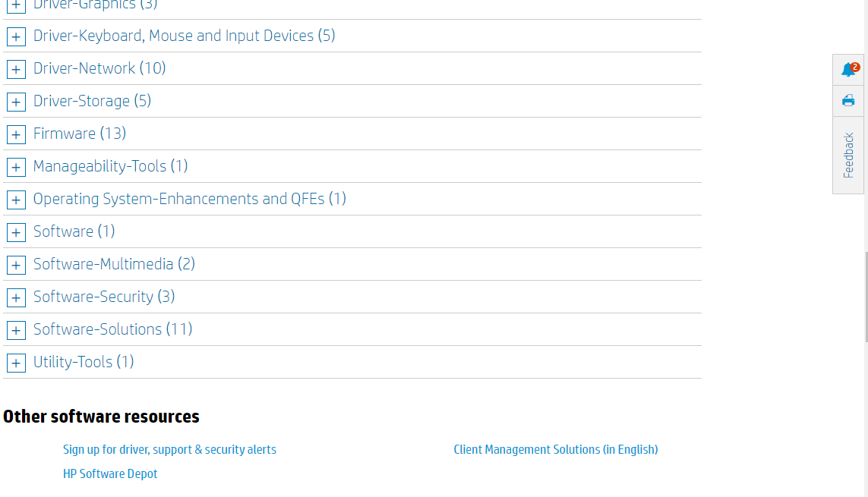Expand the Manageability-Tools plus icon

pyautogui.click(x=16, y=167)
